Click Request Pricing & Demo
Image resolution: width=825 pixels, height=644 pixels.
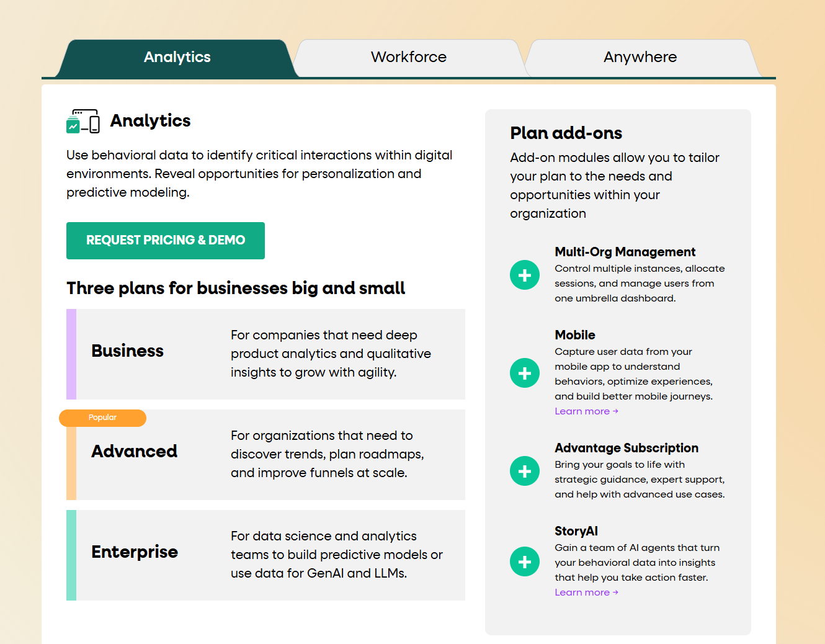click(166, 241)
